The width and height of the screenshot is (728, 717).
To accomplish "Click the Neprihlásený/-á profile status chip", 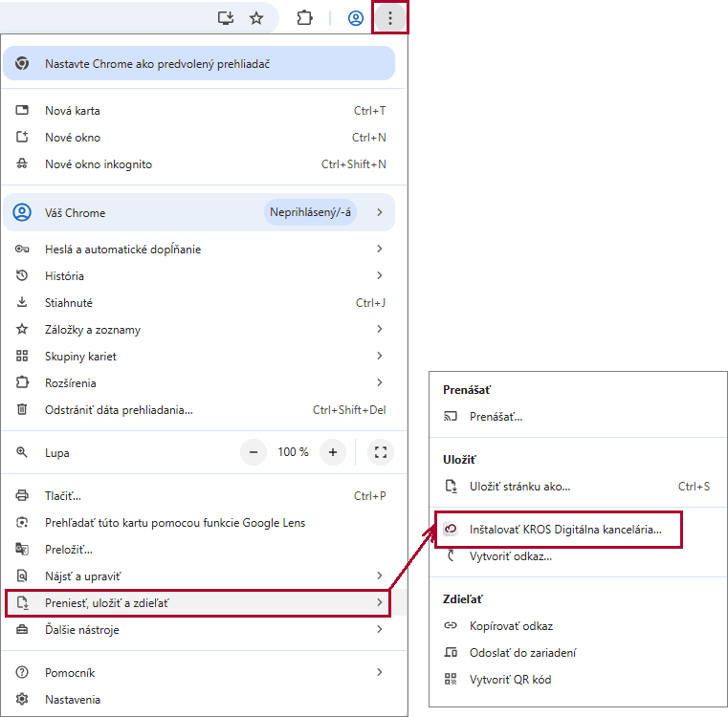I will 310,212.
